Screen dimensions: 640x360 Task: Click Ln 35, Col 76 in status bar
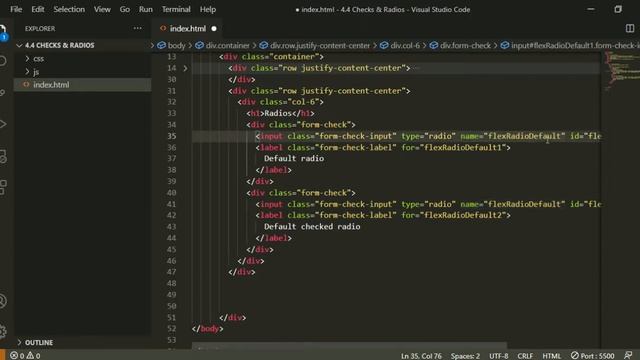pos(421,356)
